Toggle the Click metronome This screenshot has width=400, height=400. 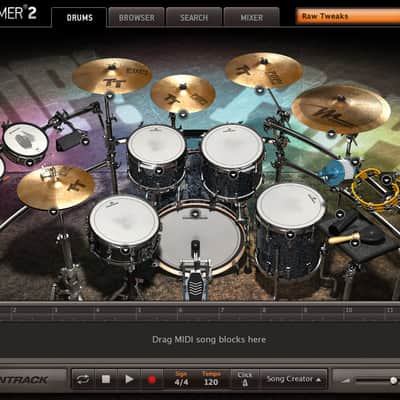245,379
